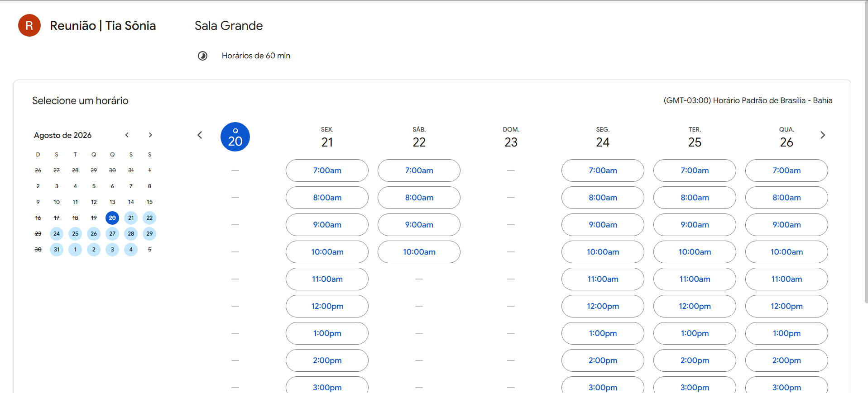Choose 3:00pm on Tuesday 25
Screen dimensions: 868x393
tap(695, 385)
